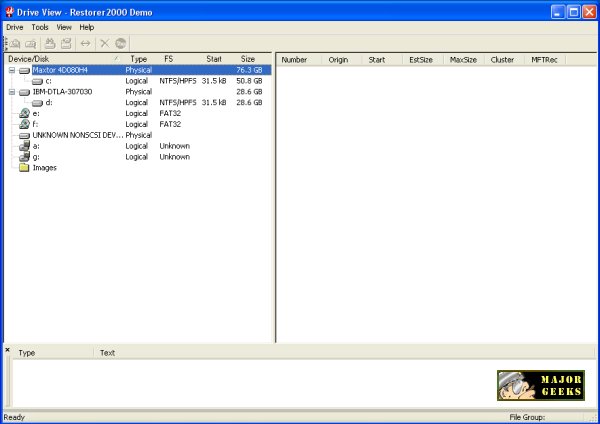Image resolution: width=600 pixels, height=424 pixels.
Task: Click the X delete toolbar icon
Action: pos(104,44)
